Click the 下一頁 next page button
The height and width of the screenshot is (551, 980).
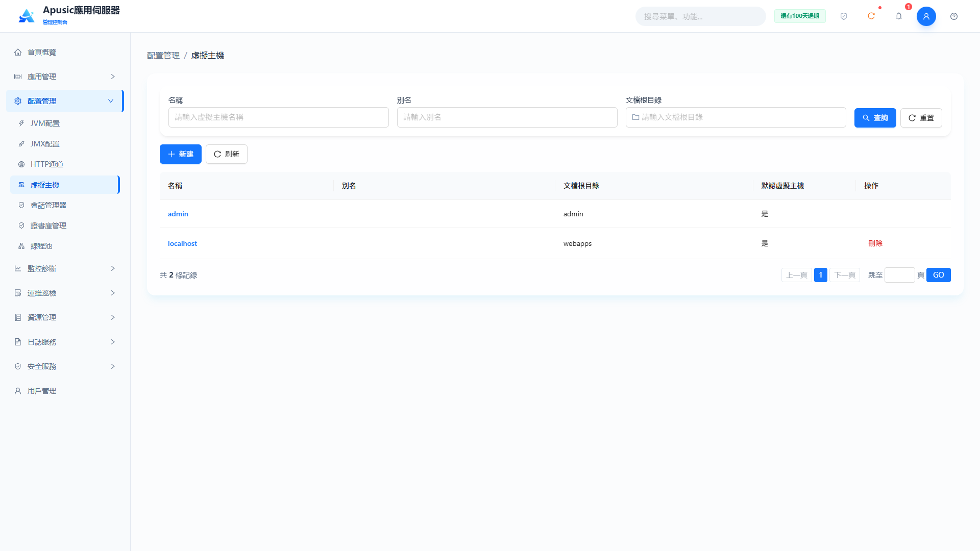pos(845,275)
